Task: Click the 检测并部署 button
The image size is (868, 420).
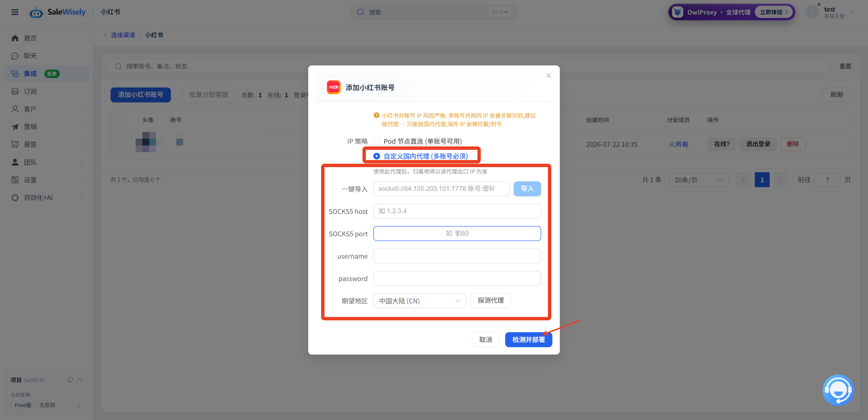Action: click(529, 340)
